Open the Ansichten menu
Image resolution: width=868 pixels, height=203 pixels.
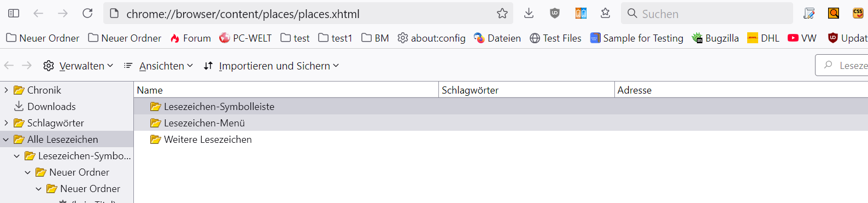pyautogui.click(x=159, y=66)
